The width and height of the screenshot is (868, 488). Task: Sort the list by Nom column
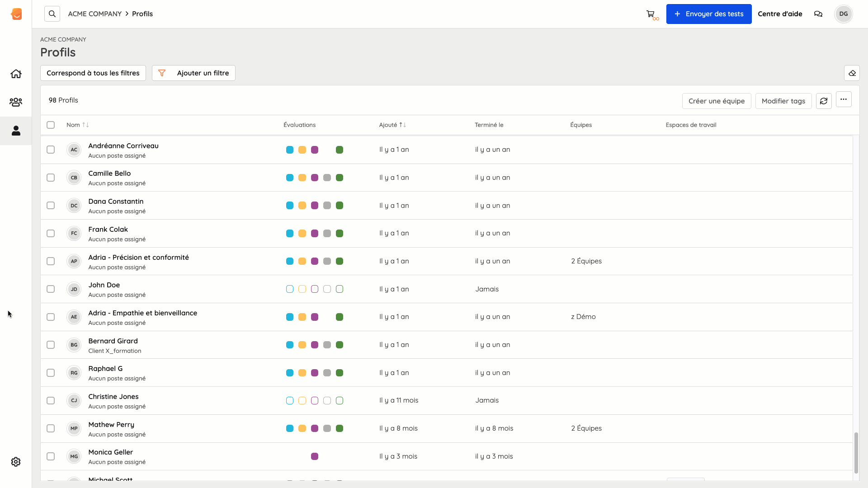[x=78, y=125]
